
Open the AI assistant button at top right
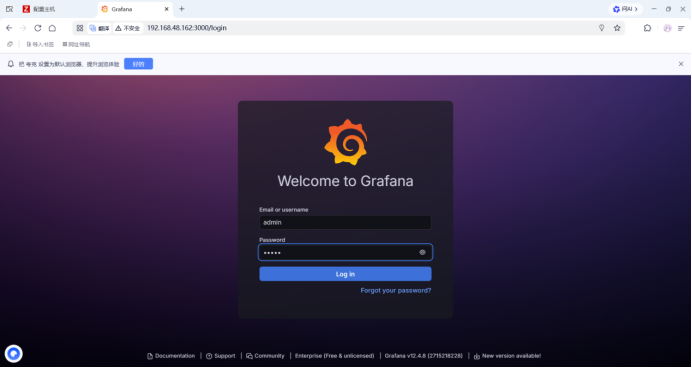pyautogui.click(x=625, y=9)
